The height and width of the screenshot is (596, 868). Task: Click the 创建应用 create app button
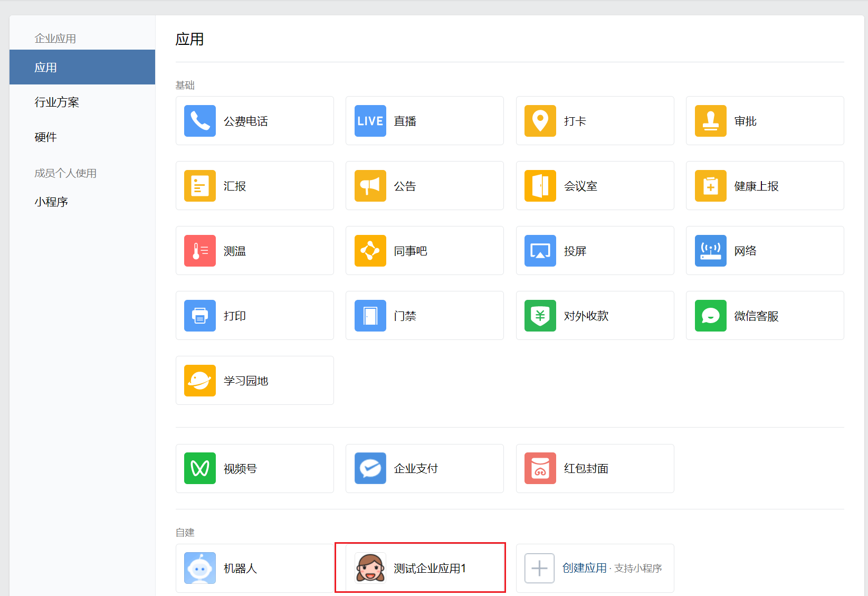[585, 568]
